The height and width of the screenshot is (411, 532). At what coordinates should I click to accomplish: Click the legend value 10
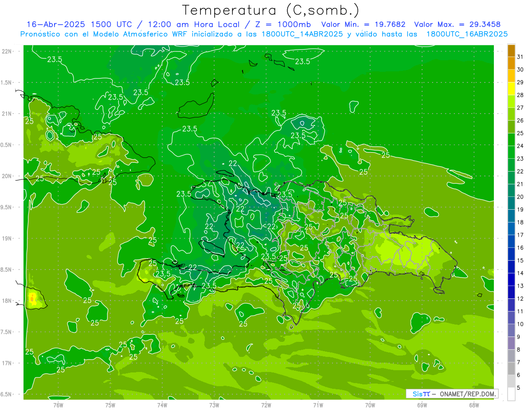[520, 324]
